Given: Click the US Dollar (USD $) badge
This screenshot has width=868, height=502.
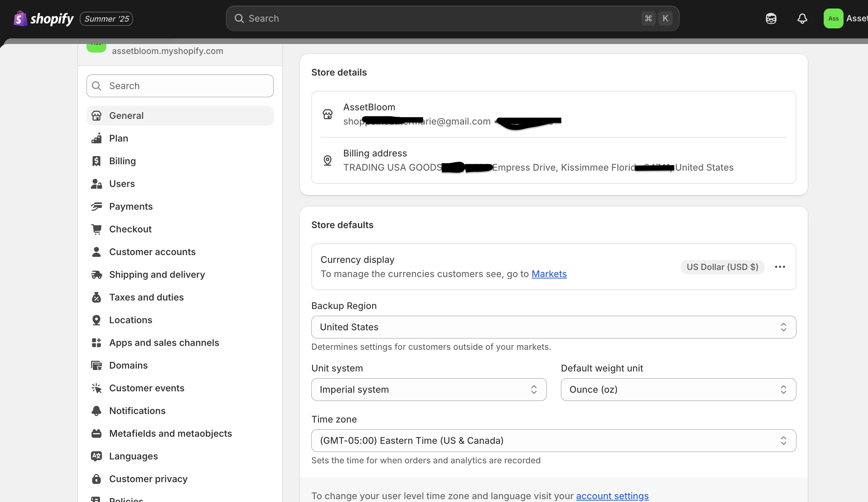Looking at the screenshot, I should [x=722, y=267].
